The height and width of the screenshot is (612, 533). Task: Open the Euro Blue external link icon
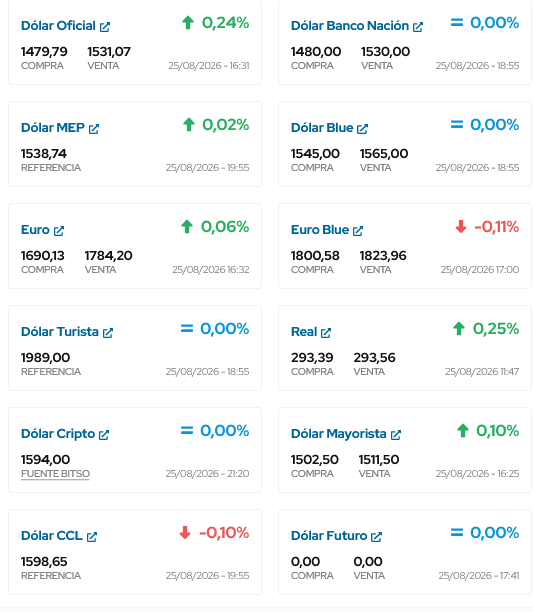tap(358, 231)
